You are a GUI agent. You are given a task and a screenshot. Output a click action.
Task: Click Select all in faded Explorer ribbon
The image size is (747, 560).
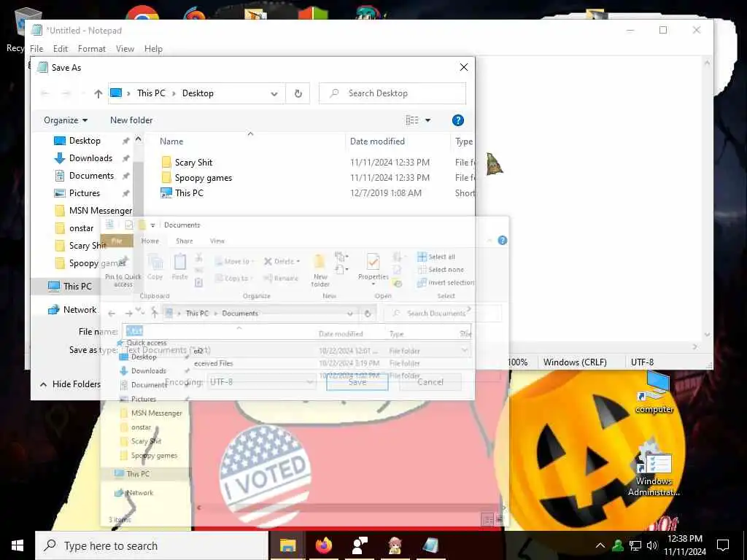pyautogui.click(x=436, y=257)
